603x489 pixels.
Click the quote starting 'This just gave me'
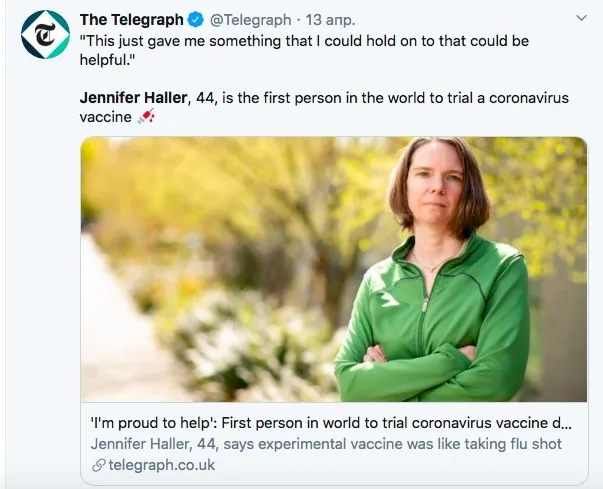(x=250, y=41)
